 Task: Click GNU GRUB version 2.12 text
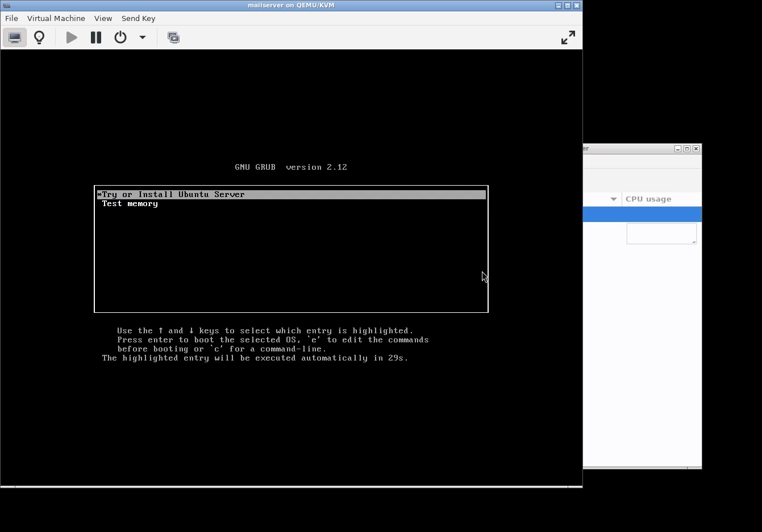tap(291, 167)
